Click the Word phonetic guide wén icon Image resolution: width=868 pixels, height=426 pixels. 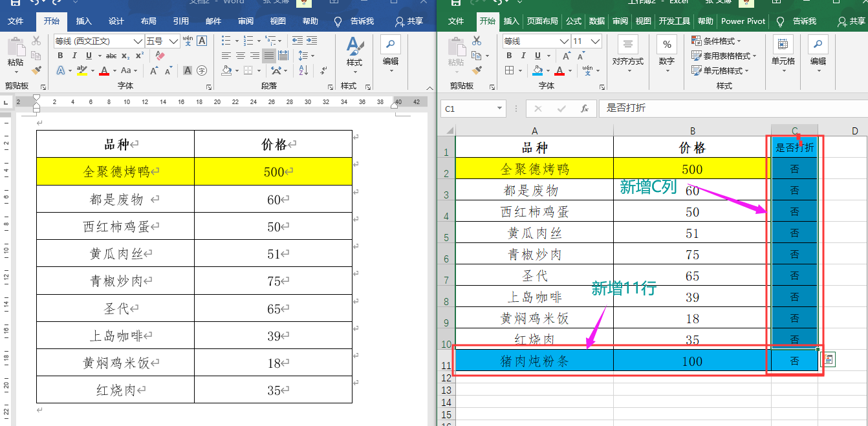[188, 41]
